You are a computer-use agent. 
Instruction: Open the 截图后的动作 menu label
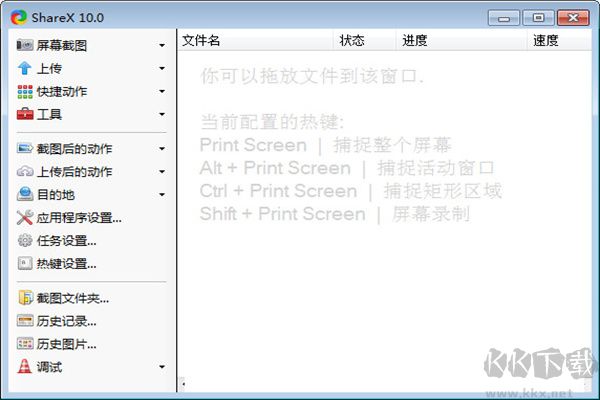point(74,149)
